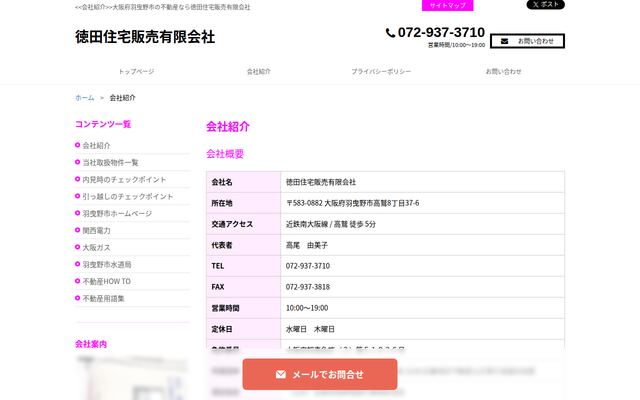
Task: Open お問い合わせ in the navigation bar
Action: 503,71
